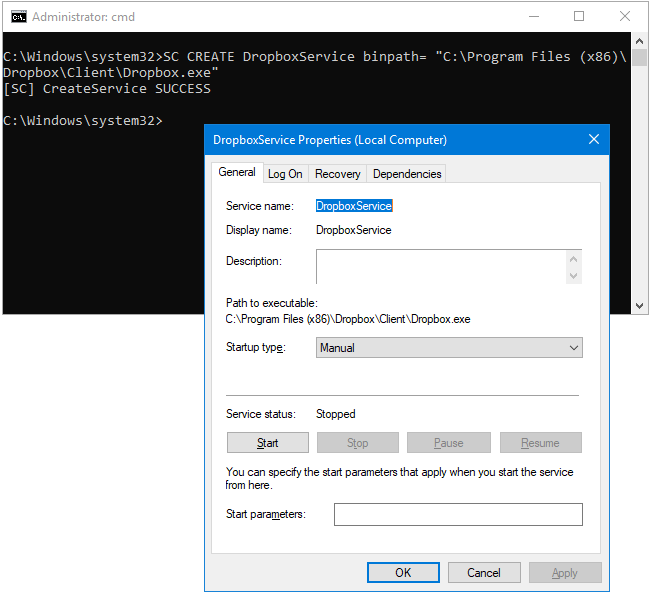
Task: Click the Administrator: cmd title text
Action: [x=83, y=17]
